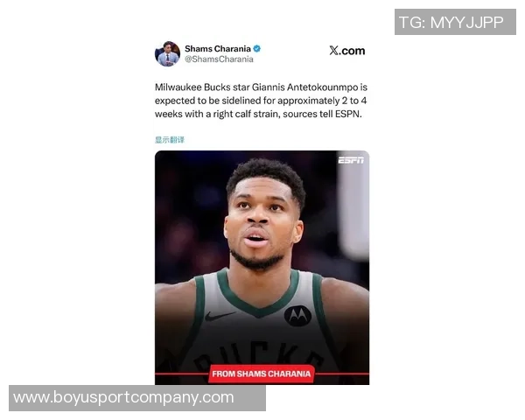
Task: Click the TG: MYYJJPP watermark box
Action: 455,22
